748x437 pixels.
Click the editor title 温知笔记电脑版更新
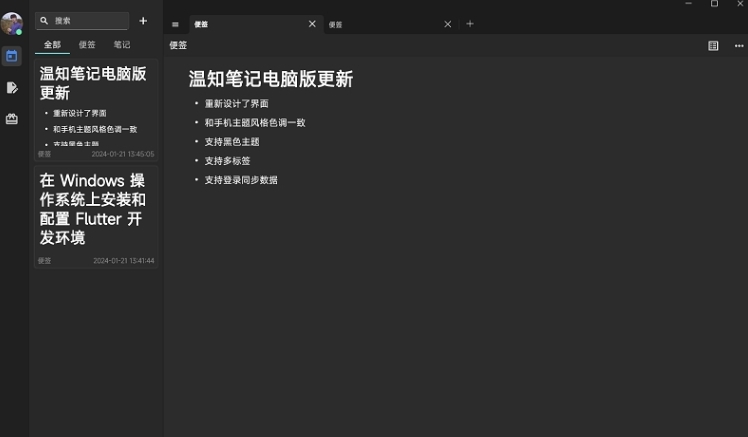pyautogui.click(x=270, y=79)
